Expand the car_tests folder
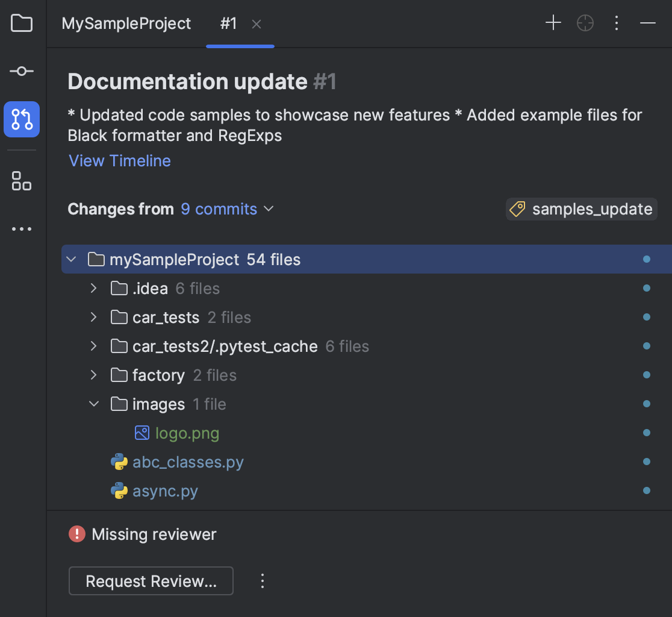672x617 pixels. click(x=93, y=317)
